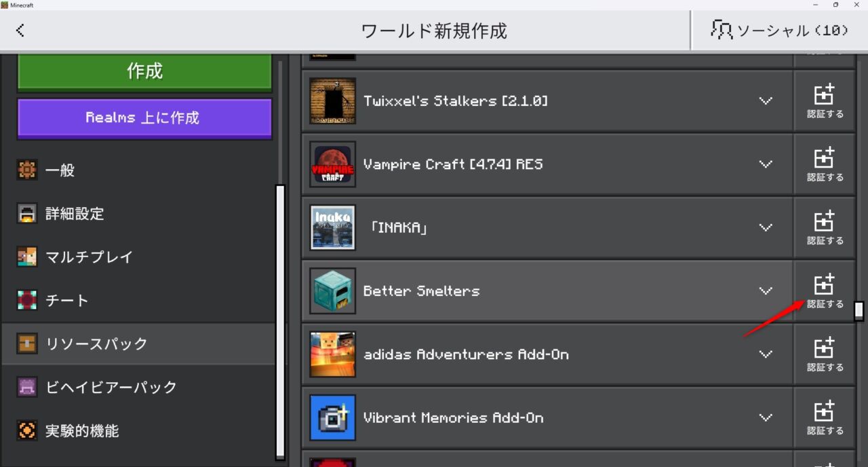Click the player faces icon for マルチプレイ
Image resolution: width=868 pixels, height=467 pixels.
point(27,257)
